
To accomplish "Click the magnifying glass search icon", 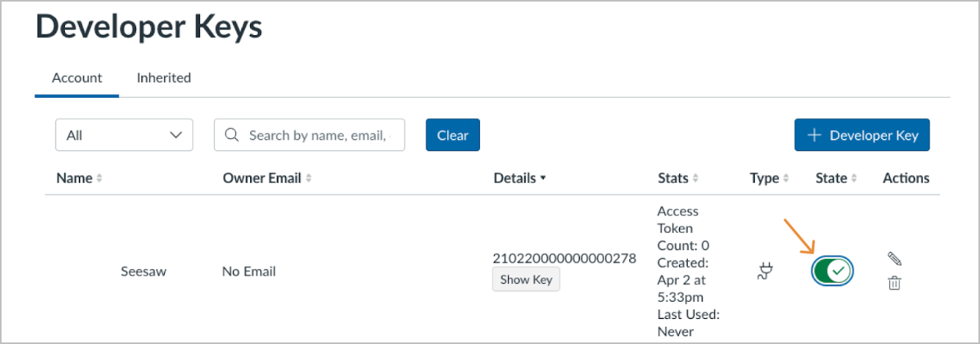I will [x=231, y=135].
